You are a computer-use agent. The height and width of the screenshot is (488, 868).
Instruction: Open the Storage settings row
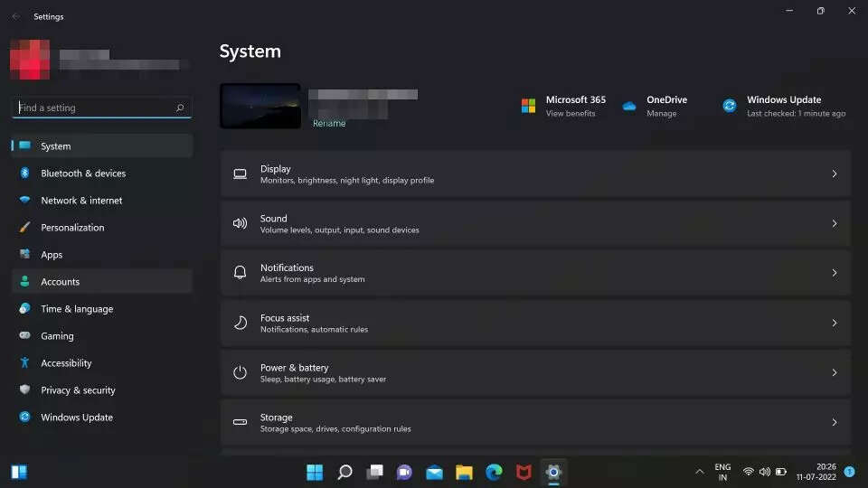pyautogui.click(x=535, y=422)
